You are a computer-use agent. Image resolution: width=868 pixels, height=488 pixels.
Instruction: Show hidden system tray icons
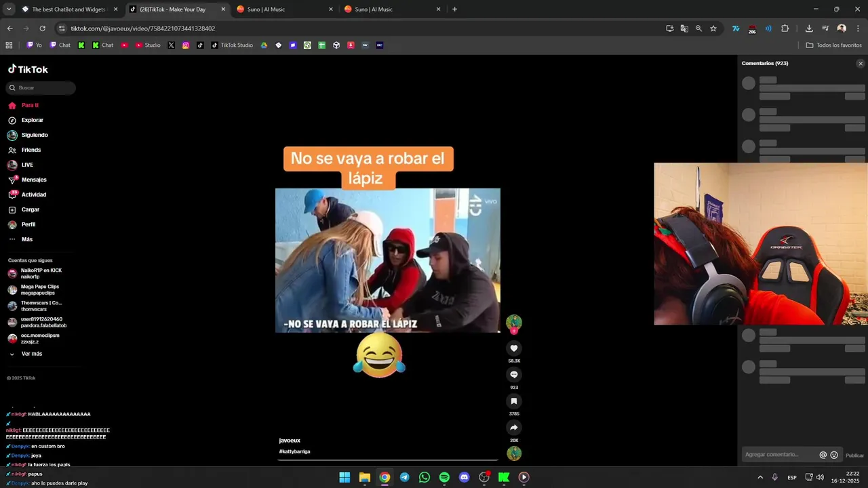760,477
